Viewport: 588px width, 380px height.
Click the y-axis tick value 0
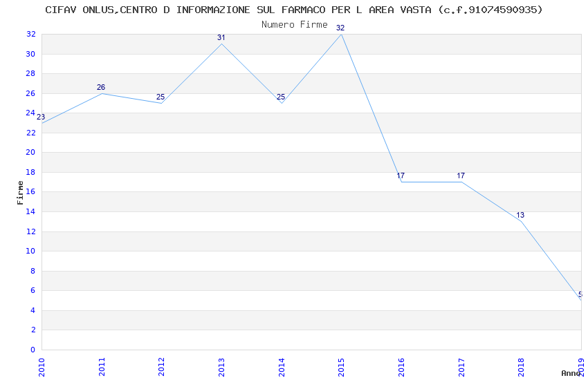coord(33,350)
